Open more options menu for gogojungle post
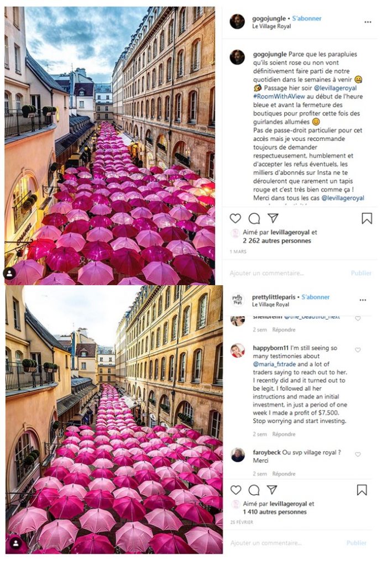 [368, 22]
